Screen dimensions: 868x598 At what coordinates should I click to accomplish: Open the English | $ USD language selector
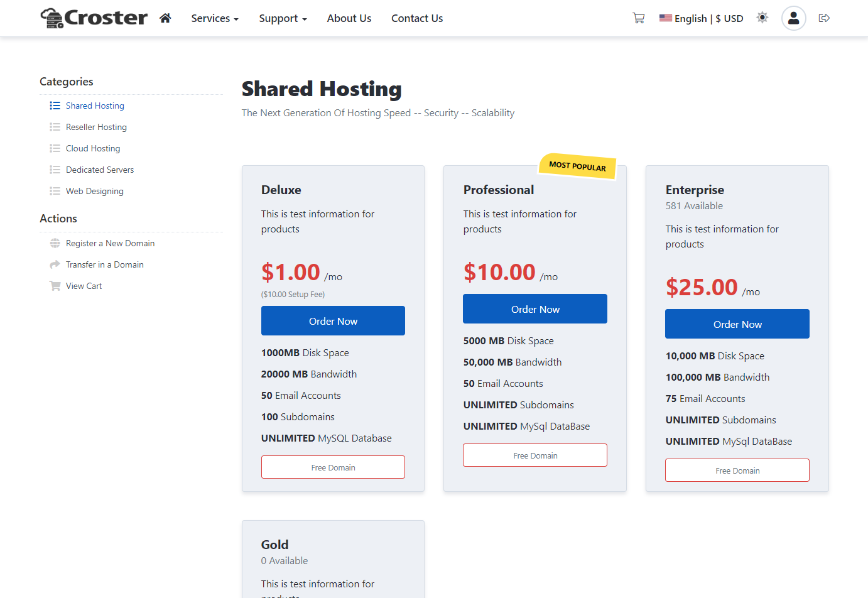pos(701,18)
